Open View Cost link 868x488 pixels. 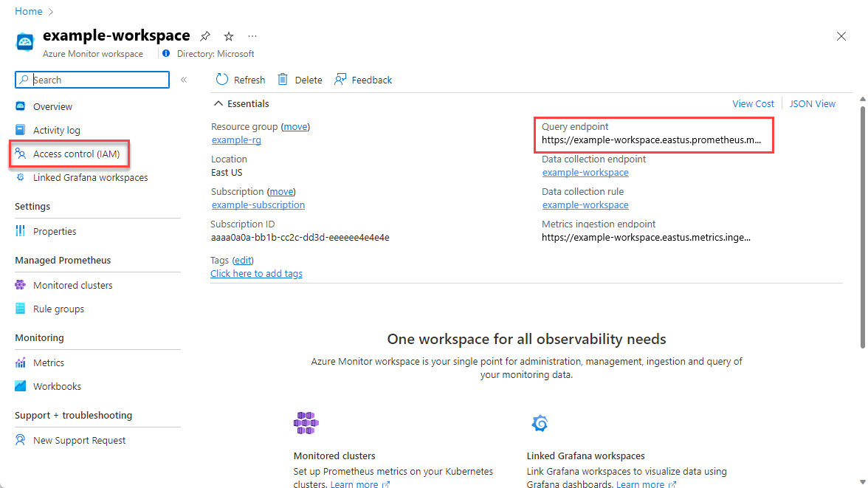(x=753, y=103)
